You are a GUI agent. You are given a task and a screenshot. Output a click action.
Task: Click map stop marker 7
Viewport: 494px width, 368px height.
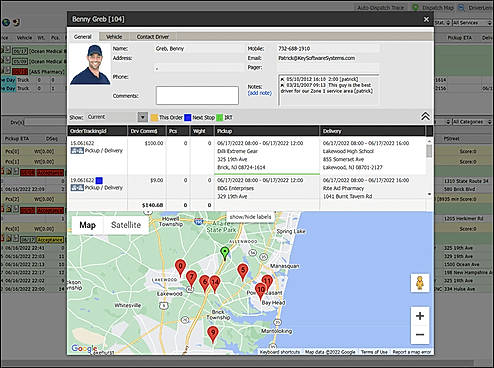tap(191, 279)
